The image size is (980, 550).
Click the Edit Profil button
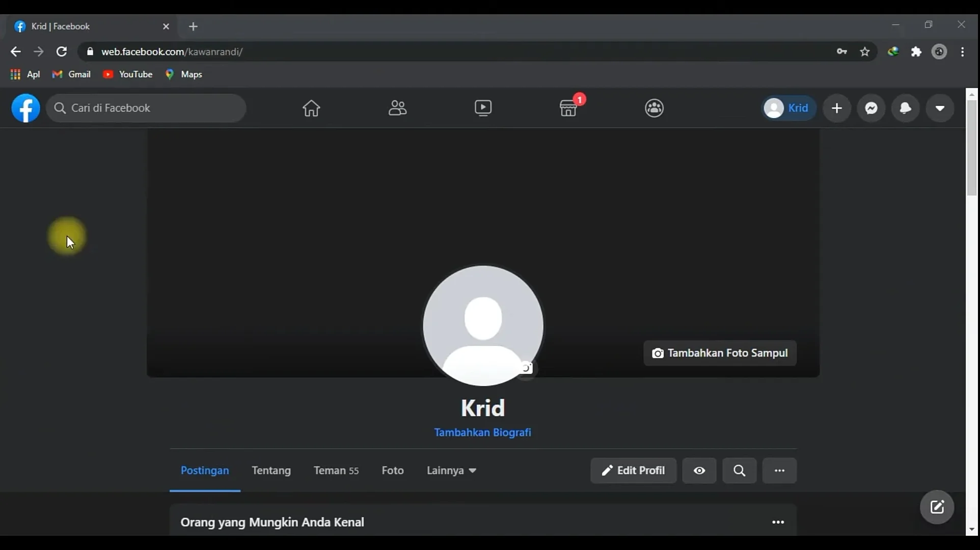tap(634, 471)
